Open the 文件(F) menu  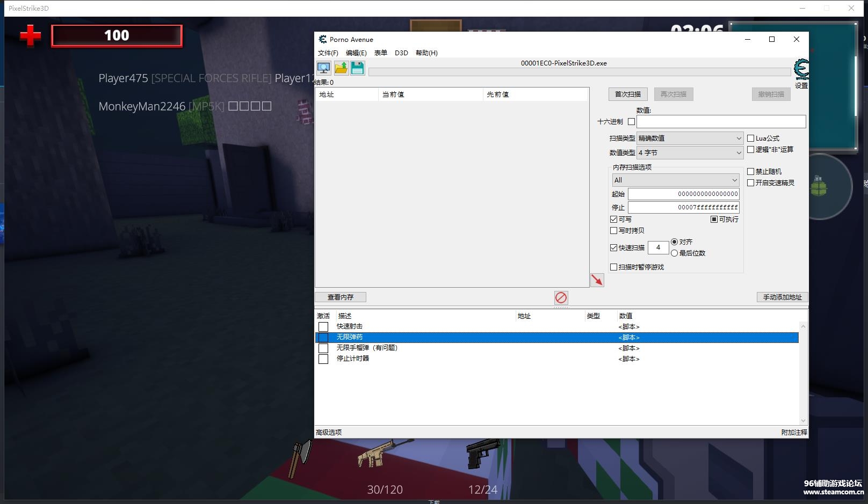[x=328, y=53]
